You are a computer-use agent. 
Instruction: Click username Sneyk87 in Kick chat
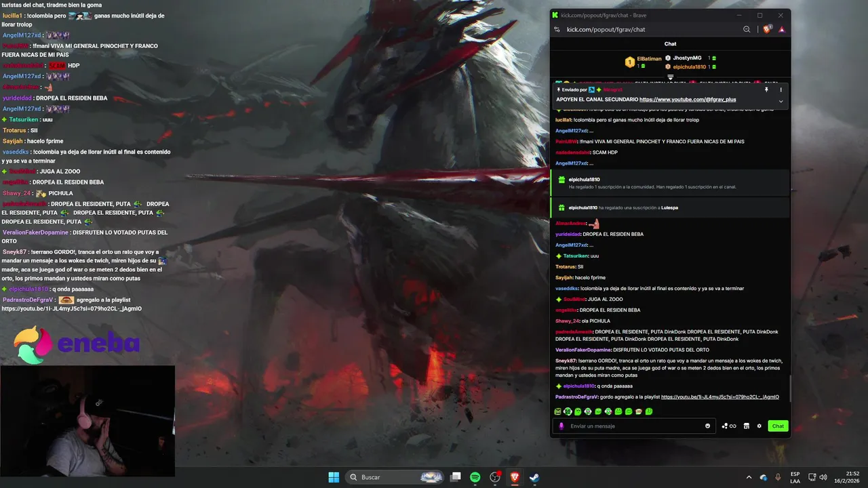[566, 361]
